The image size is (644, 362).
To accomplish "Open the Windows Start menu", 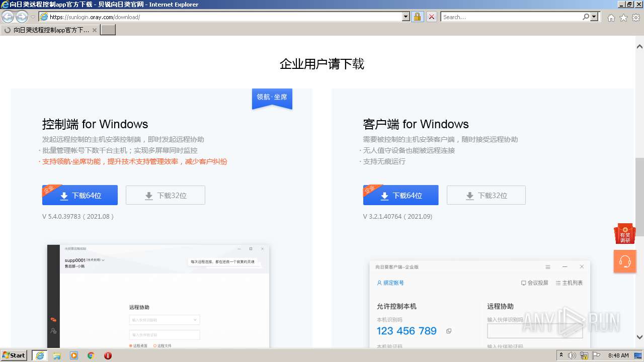I will 14,355.
